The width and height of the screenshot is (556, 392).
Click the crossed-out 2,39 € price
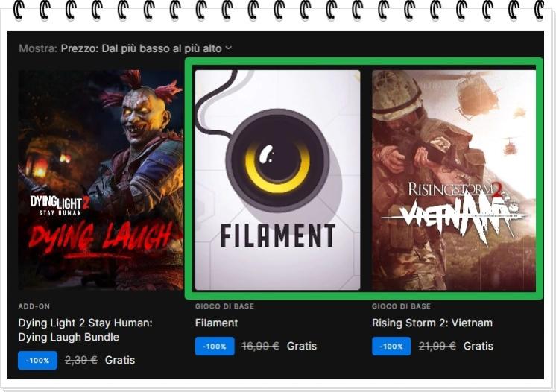pos(80,360)
